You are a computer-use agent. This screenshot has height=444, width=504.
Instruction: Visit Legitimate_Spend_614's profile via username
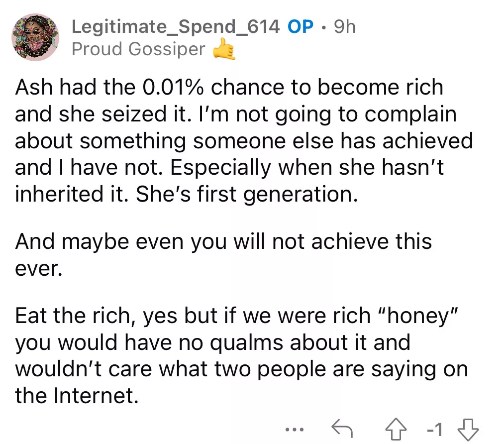coord(175,26)
